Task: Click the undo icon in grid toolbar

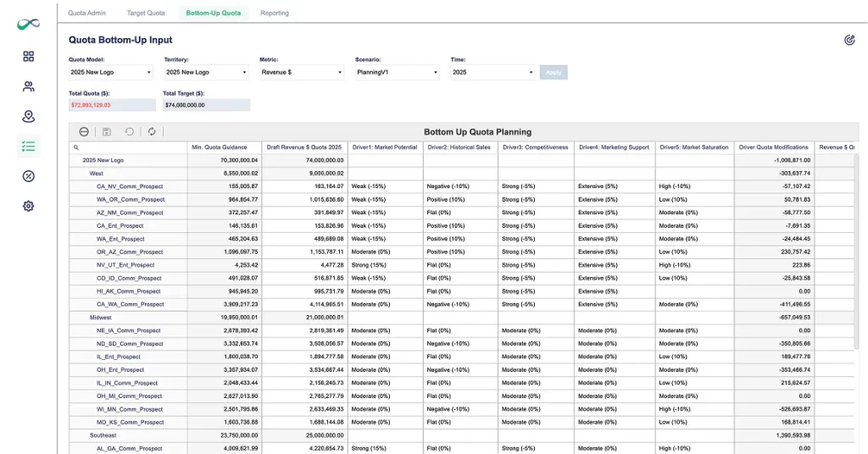Action: (130, 131)
